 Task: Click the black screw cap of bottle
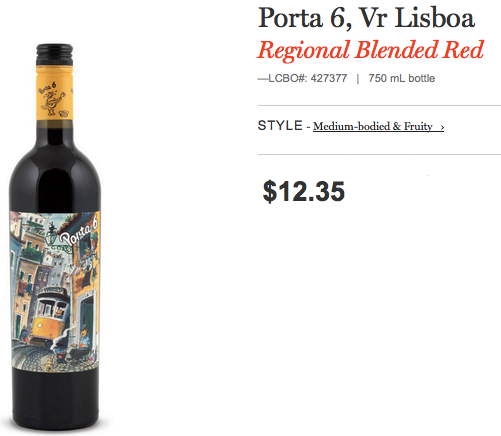click(x=55, y=55)
